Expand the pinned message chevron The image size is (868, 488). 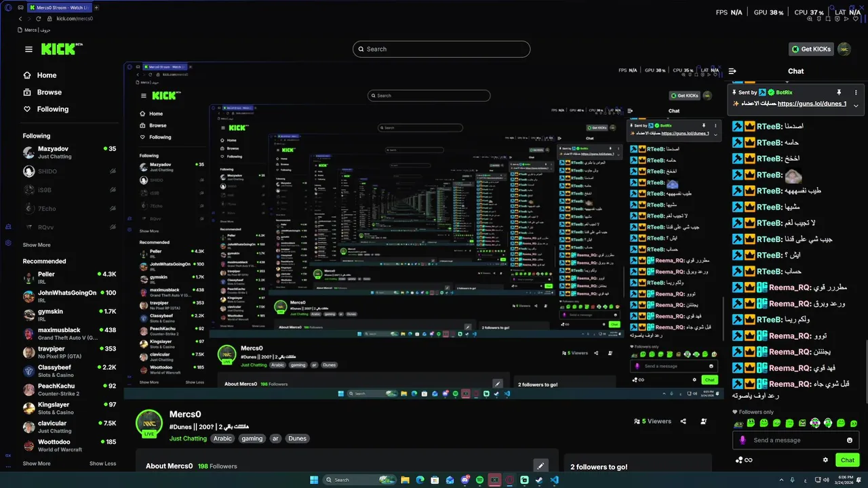point(856,105)
